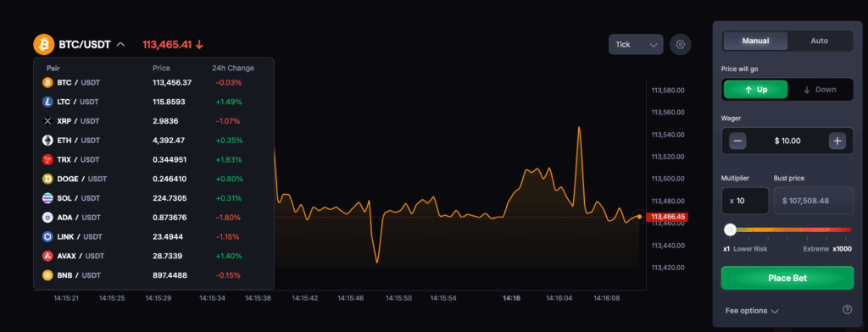Click the LINK price 23.4944
Image resolution: width=868 pixels, height=332 pixels.
pos(168,237)
